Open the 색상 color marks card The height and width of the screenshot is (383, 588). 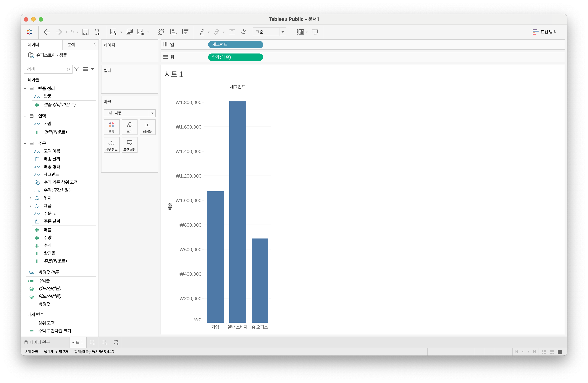(x=112, y=127)
